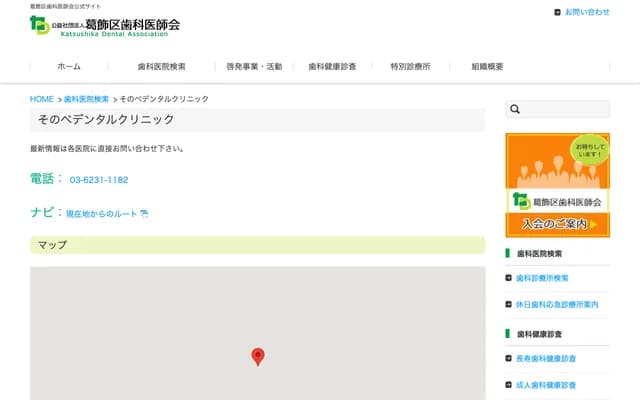This screenshot has height=400, width=640.
Task: Click the マップ section header
Action: coord(258,245)
